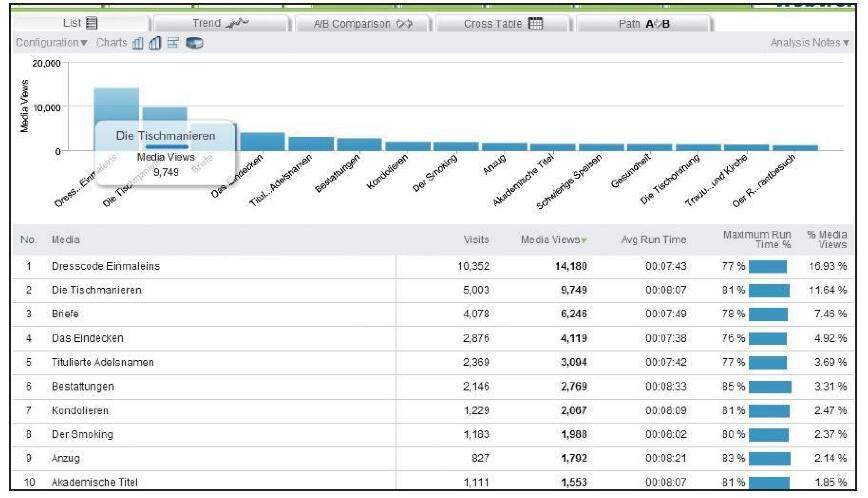Open the Configuration dropdown
Screen dimensions: 868x498
pos(50,44)
